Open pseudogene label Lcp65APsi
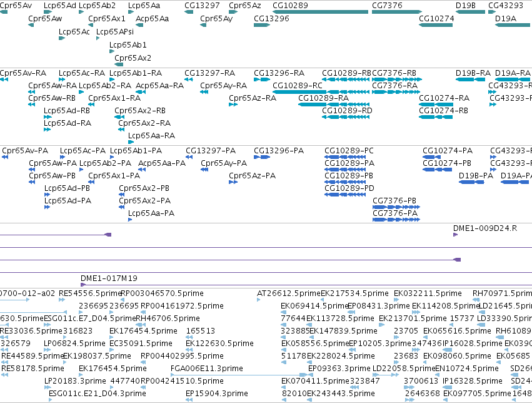The width and height of the screenshot is (532, 403). pyautogui.click(x=115, y=31)
